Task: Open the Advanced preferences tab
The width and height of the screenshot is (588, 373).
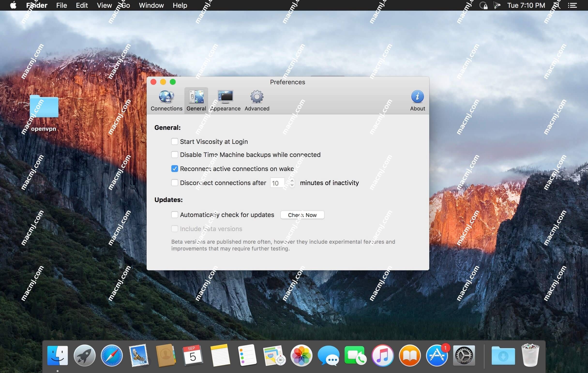Action: click(x=257, y=99)
